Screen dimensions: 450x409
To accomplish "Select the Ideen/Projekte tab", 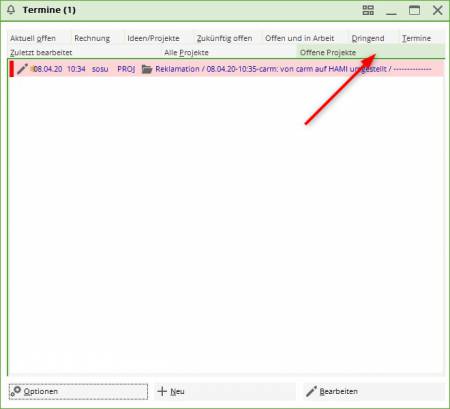I will tap(153, 38).
